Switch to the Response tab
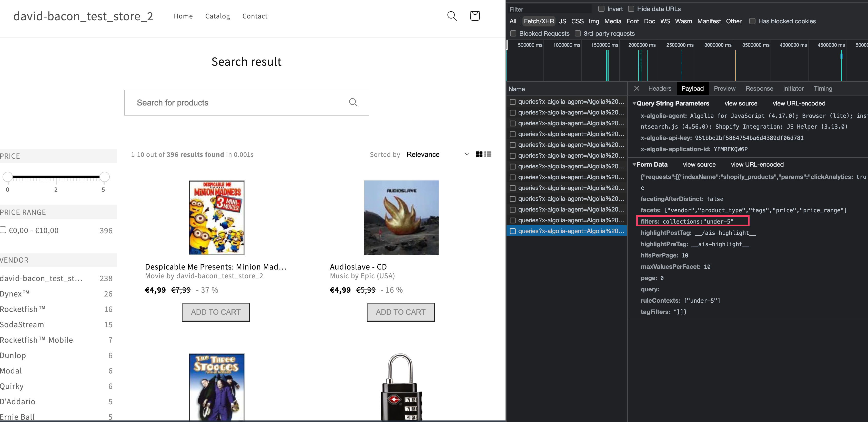The image size is (868, 422). pyautogui.click(x=760, y=88)
